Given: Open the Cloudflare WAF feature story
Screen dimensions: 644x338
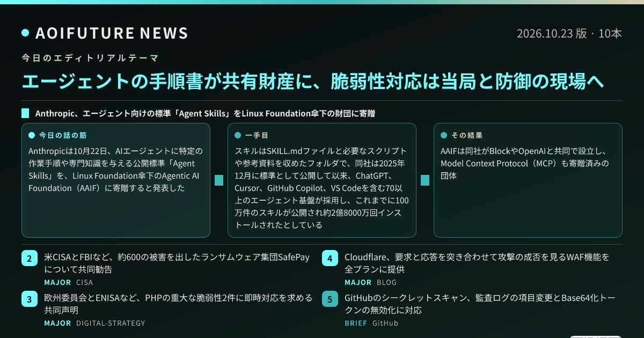Looking at the screenshot, I should [477, 263].
